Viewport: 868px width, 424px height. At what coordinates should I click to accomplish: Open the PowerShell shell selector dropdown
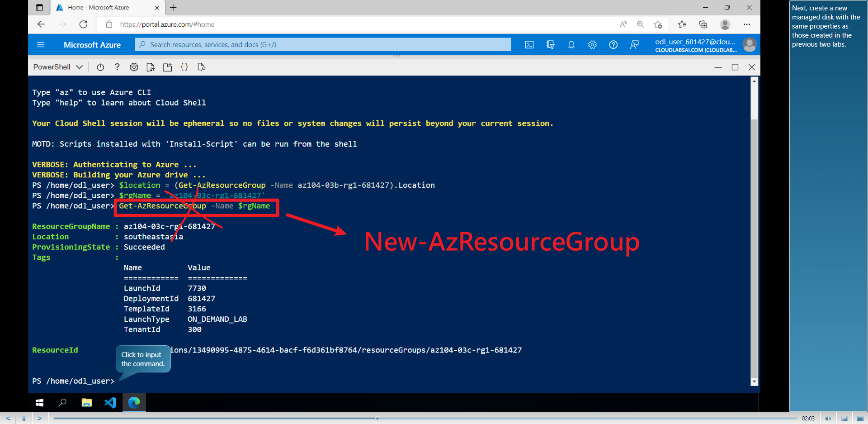(x=57, y=67)
